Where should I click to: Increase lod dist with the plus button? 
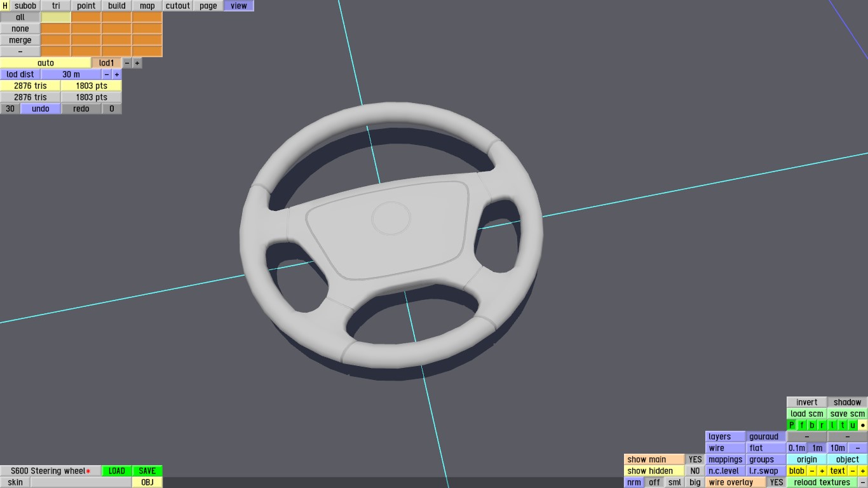[117, 74]
